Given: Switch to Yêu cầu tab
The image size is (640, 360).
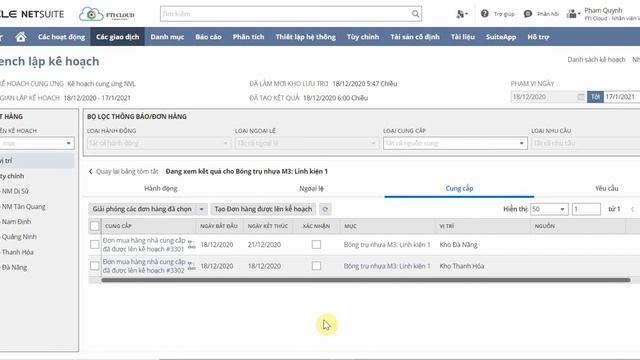Looking at the screenshot, I should 606,188.
